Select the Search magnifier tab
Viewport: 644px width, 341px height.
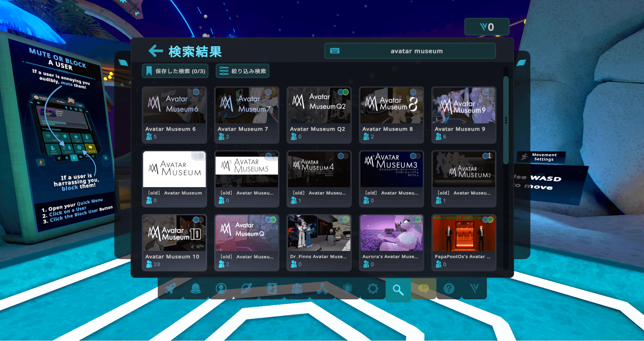[x=398, y=290]
